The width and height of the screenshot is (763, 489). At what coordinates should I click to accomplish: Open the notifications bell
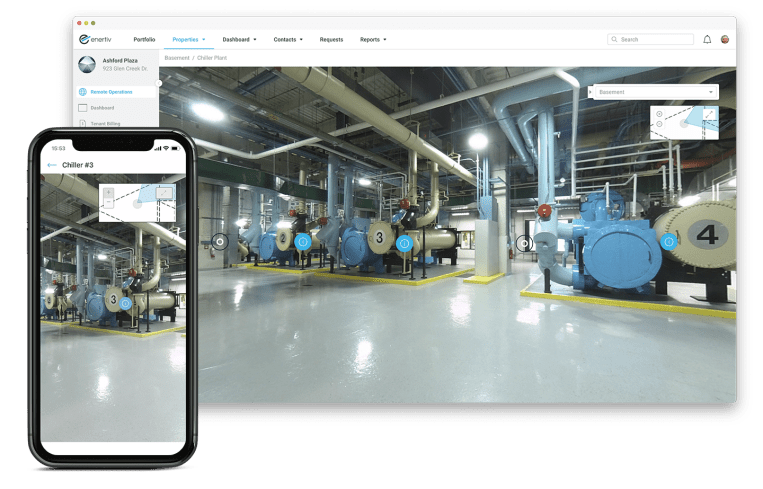click(707, 39)
